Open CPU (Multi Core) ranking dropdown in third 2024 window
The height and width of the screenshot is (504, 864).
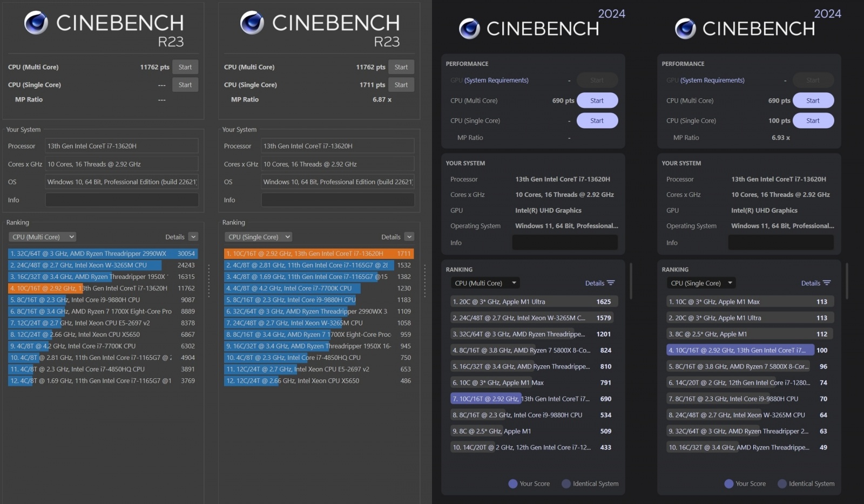click(x=485, y=283)
